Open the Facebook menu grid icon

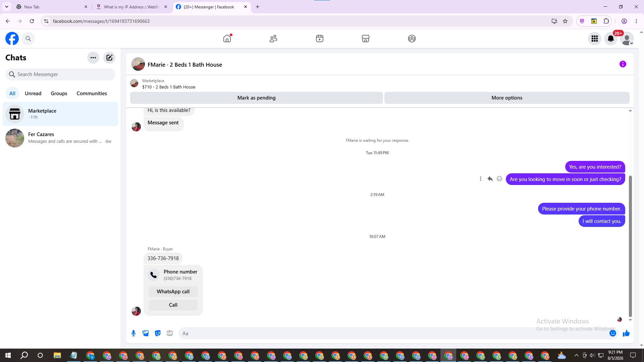pyautogui.click(x=595, y=39)
